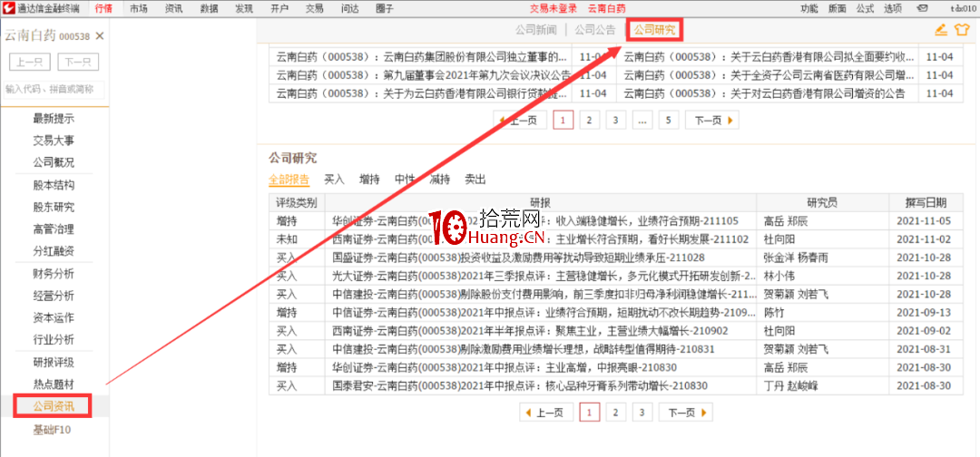Go to announcements page 2
This screenshot has width=980, height=457.
pyautogui.click(x=589, y=121)
